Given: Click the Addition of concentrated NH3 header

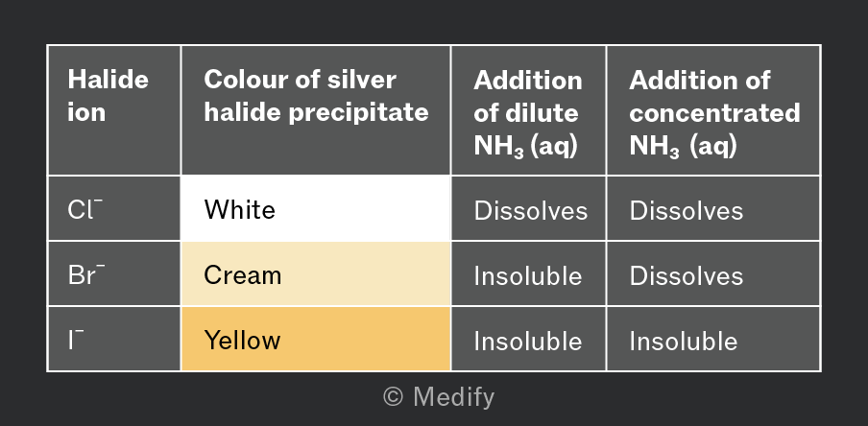Looking at the screenshot, I should pyautogui.click(x=713, y=110).
